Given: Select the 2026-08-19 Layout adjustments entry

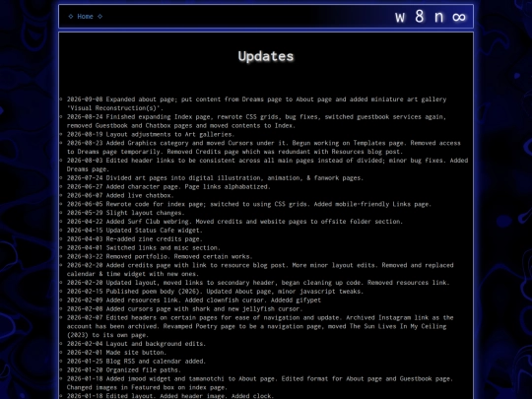Looking at the screenshot, I should pyautogui.click(x=151, y=134).
